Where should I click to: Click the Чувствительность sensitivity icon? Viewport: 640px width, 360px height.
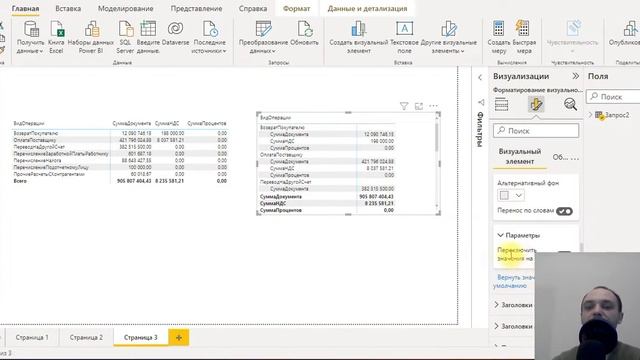573,29
